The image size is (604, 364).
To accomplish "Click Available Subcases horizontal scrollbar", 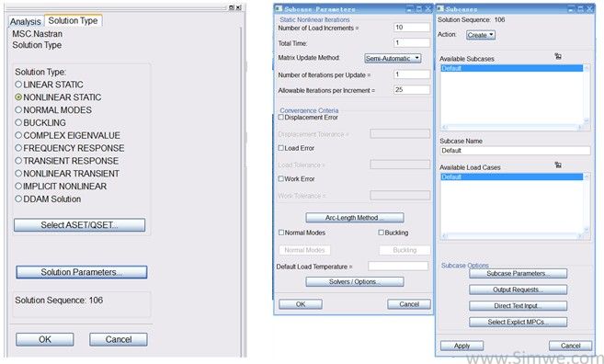I will point(511,127).
